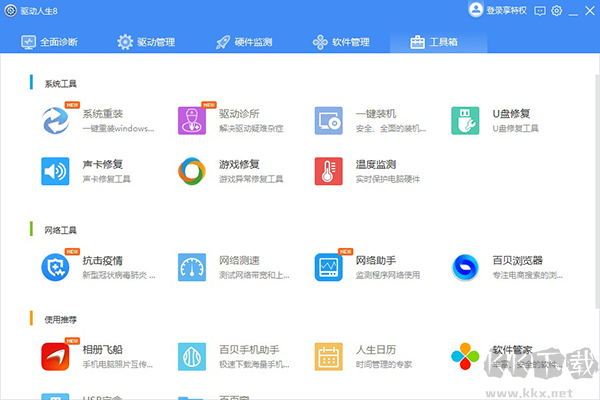Open the feedback message icon in title bar

tap(540, 11)
